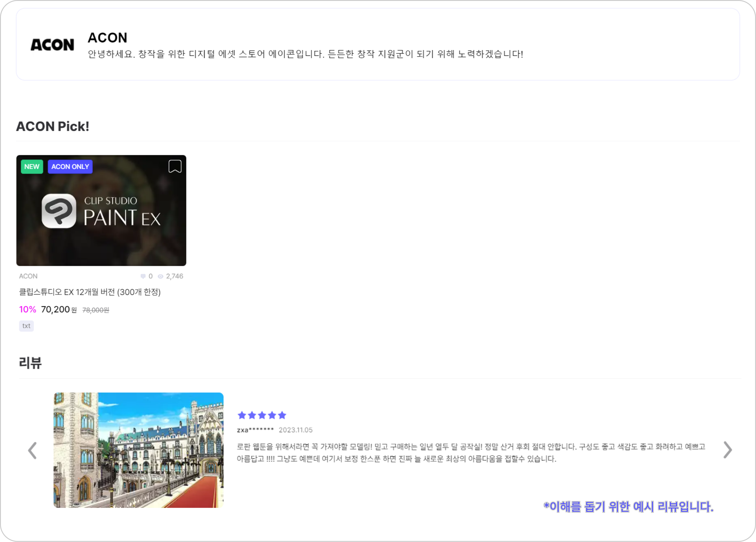
Task: Click the review text beginning 로판 웹툰을
Action: tap(471, 453)
